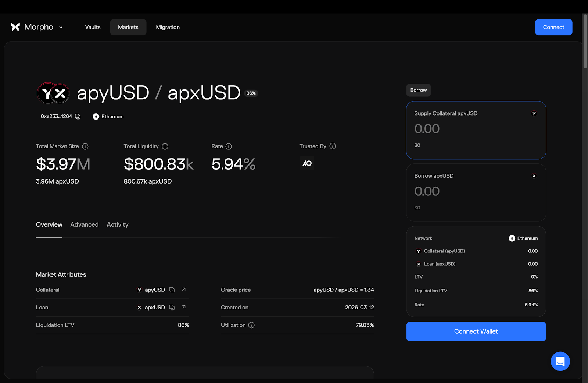
Task: Click the 86% LLTV badge beside title
Action: pos(251,93)
